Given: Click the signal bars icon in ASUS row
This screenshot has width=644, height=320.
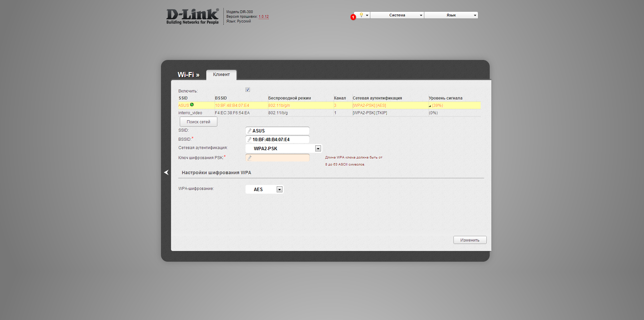Looking at the screenshot, I should pyautogui.click(x=430, y=106).
